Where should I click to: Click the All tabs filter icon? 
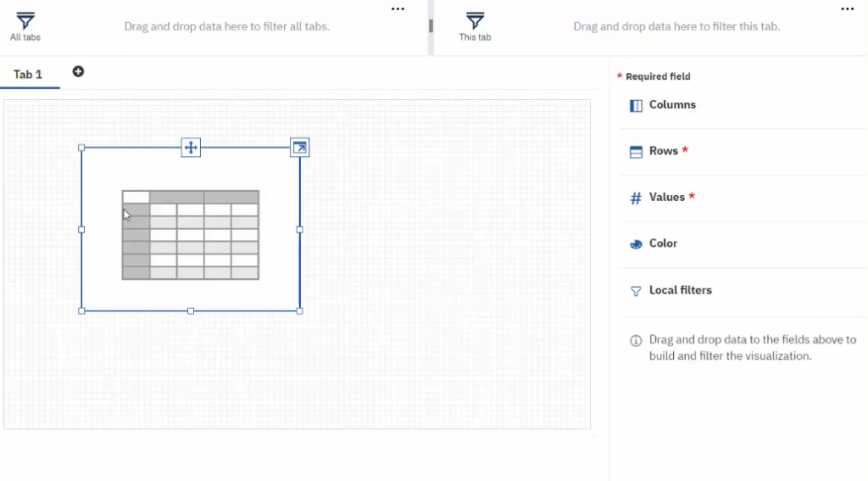click(x=25, y=21)
